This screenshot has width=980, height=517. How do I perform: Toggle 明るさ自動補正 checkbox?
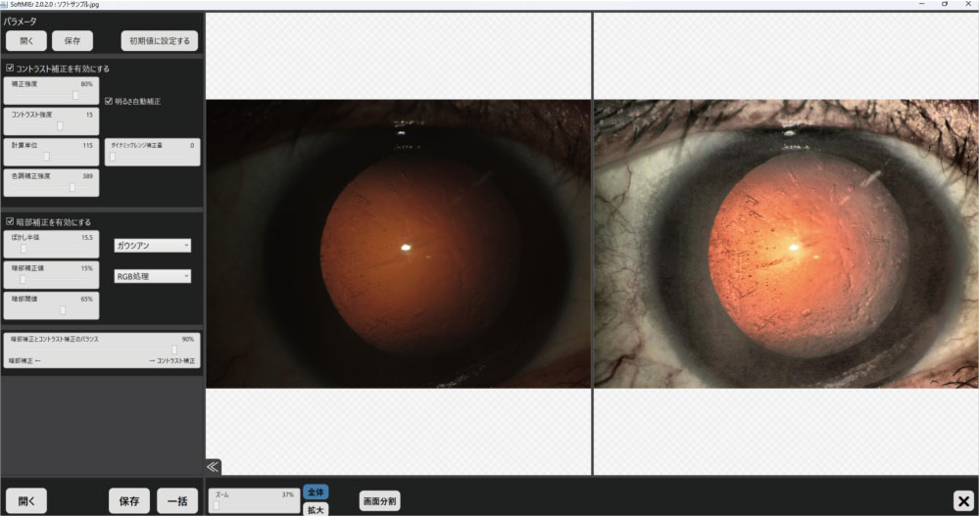109,101
